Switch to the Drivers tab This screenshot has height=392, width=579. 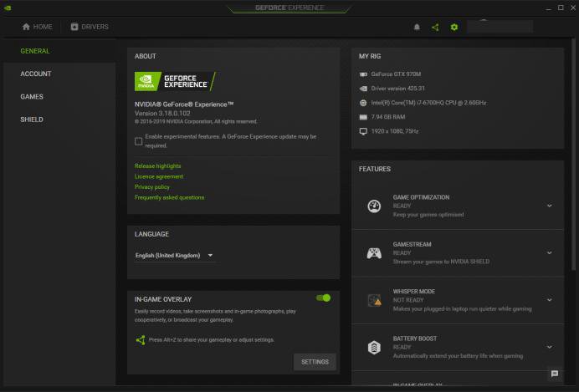[90, 27]
